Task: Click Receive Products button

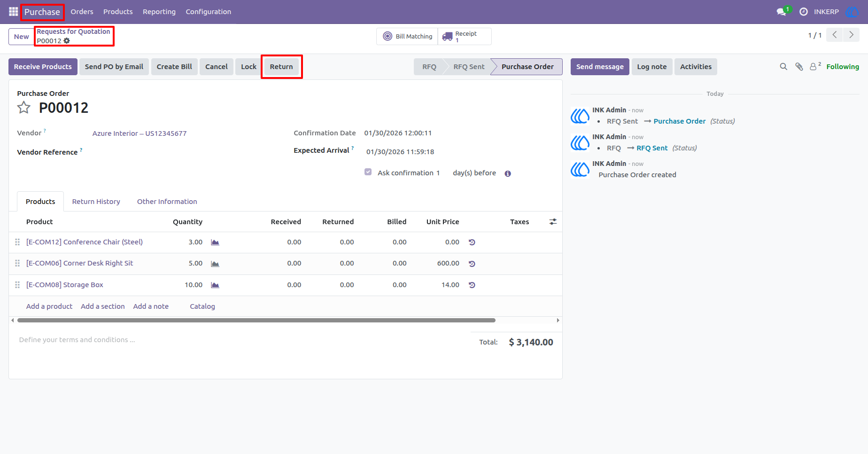Action: pyautogui.click(x=43, y=67)
